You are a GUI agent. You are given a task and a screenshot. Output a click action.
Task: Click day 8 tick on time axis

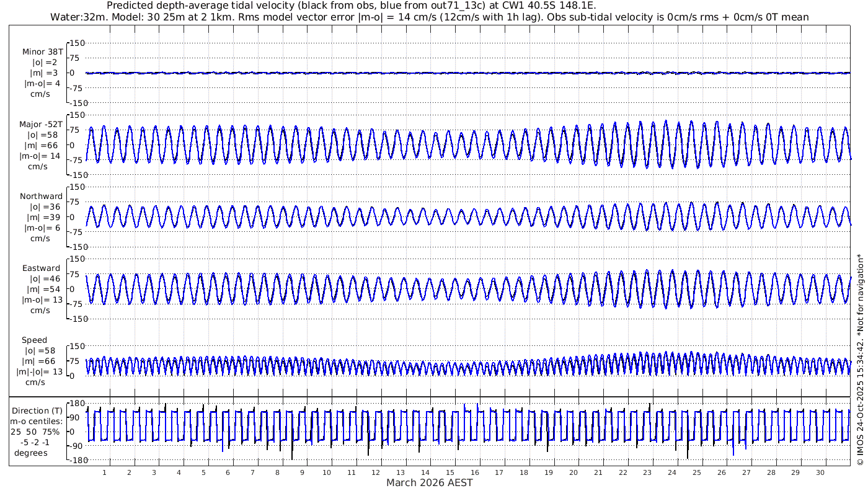pos(277,472)
